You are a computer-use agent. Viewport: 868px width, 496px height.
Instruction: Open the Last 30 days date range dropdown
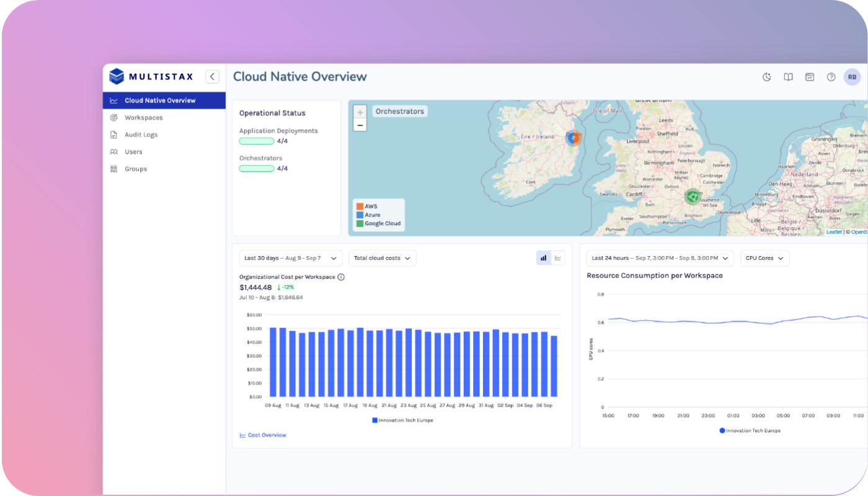290,258
